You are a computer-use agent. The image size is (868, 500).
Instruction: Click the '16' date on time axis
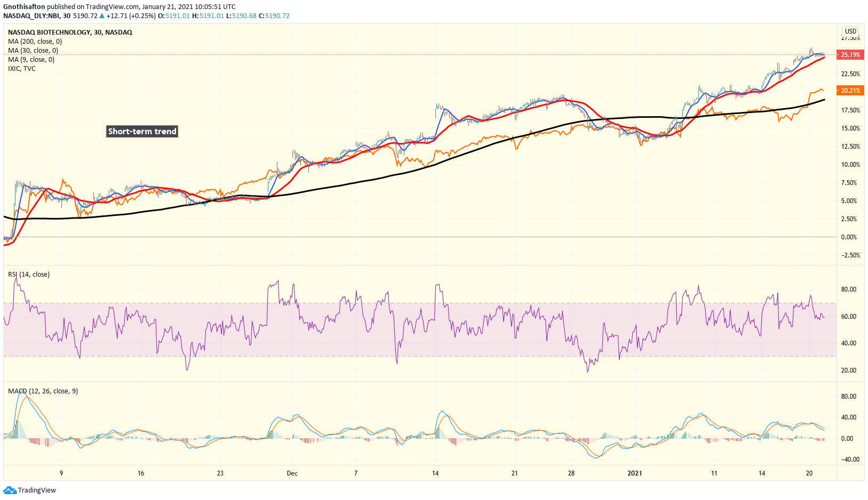(x=141, y=473)
